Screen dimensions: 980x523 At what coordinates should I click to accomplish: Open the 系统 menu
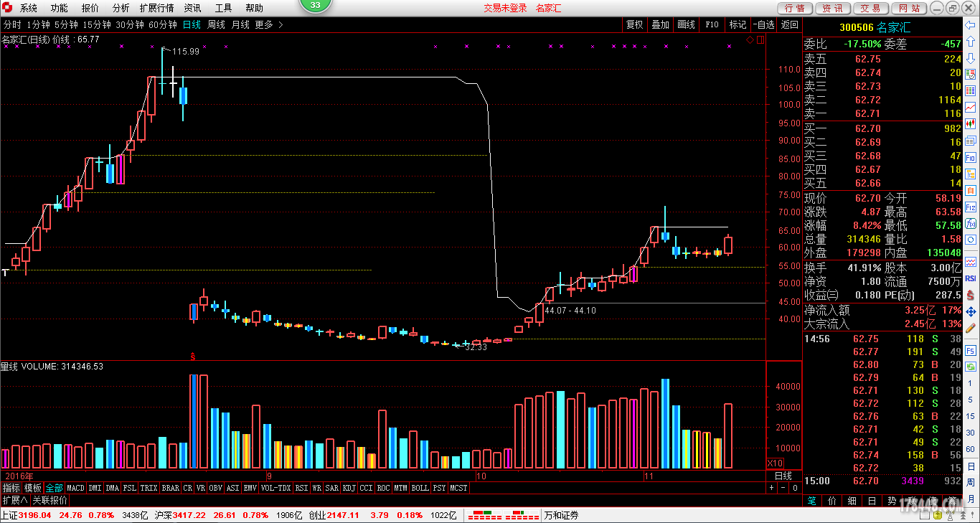(x=29, y=8)
